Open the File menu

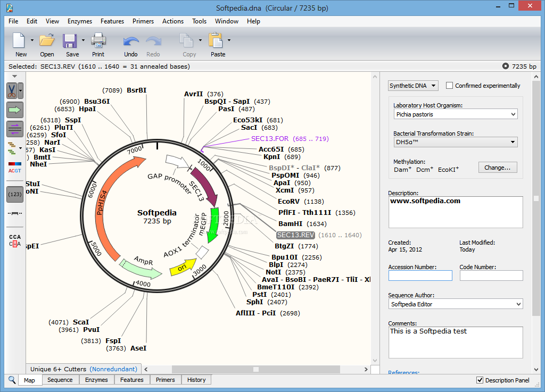pos(13,21)
